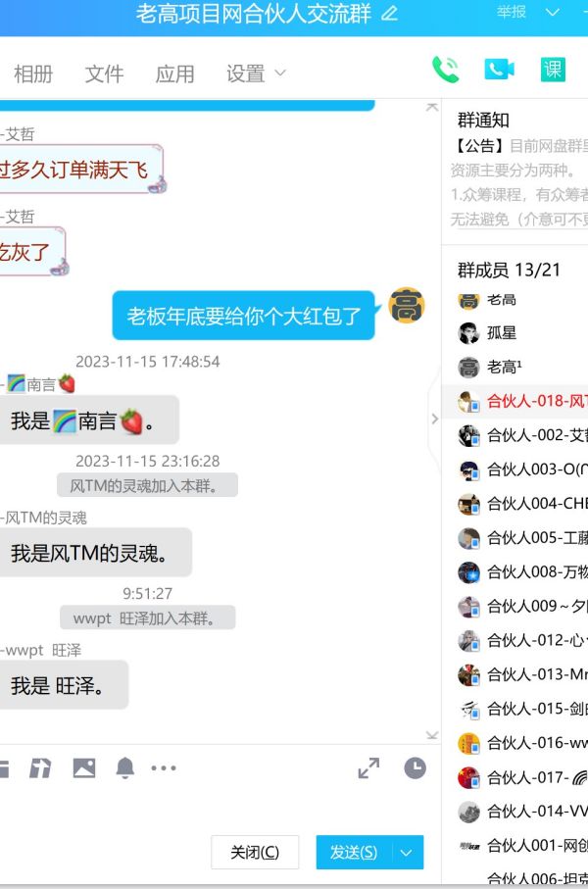Edit group name with pencil icon
Image resolution: width=588 pixels, height=889 pixels.
[x=389, y=14]
